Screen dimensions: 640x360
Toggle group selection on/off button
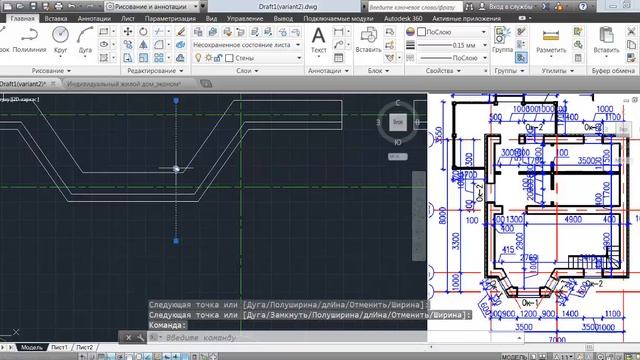(x=521, y=58)
